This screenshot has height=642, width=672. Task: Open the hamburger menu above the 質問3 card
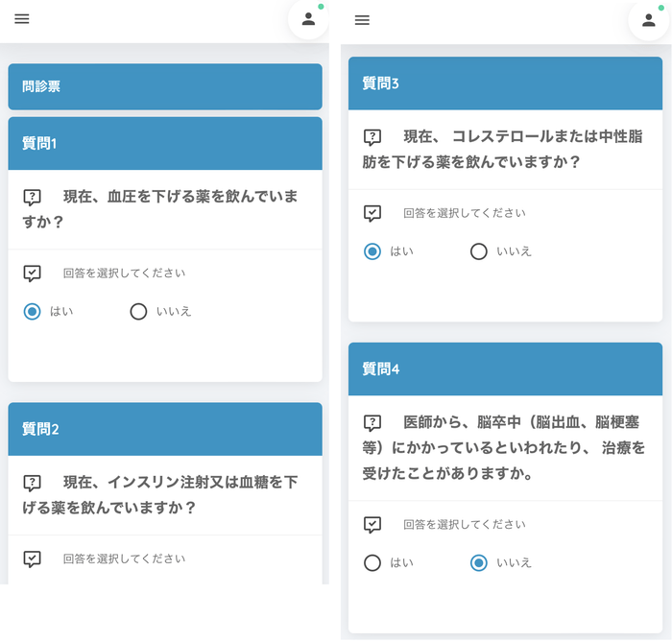click(x=362, y=20)
